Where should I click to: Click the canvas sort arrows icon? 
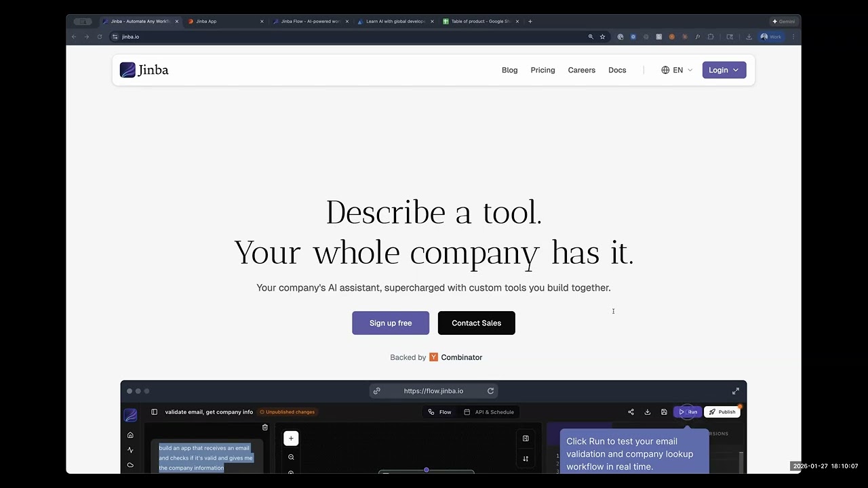(526, 459)
